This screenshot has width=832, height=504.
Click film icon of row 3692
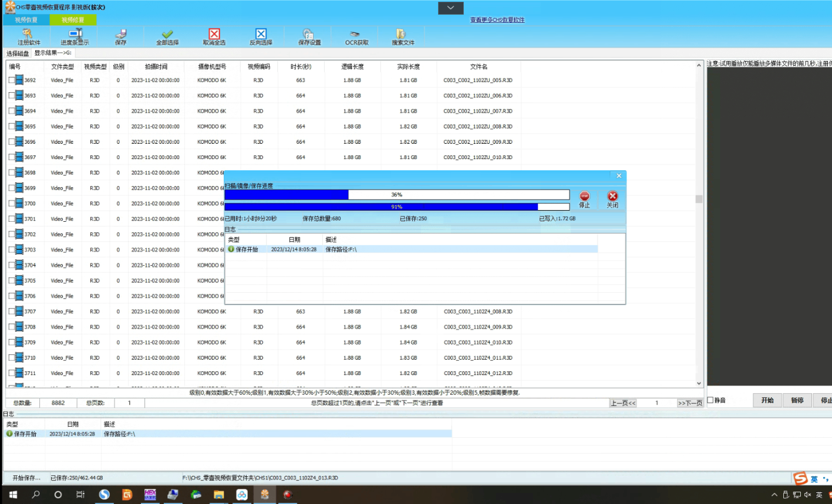pos(19,80)
